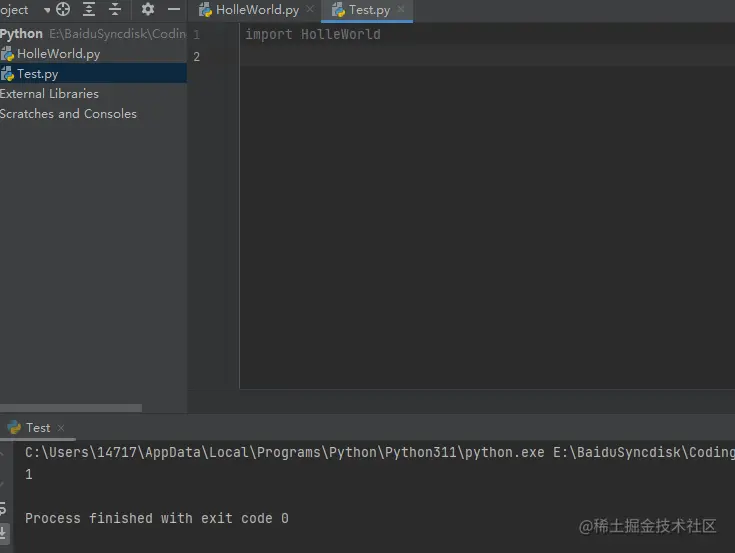Click the Expand All icon

click(89, 9)
